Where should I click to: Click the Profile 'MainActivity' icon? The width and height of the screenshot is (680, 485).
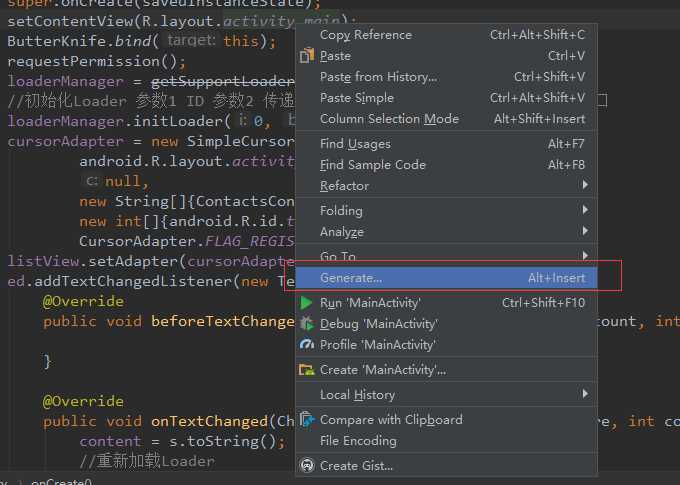308,345
